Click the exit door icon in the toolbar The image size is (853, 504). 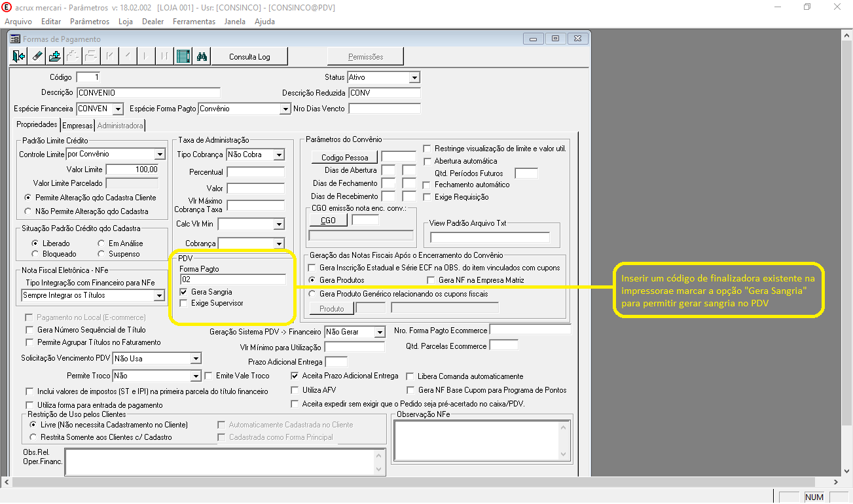(19, 57)
